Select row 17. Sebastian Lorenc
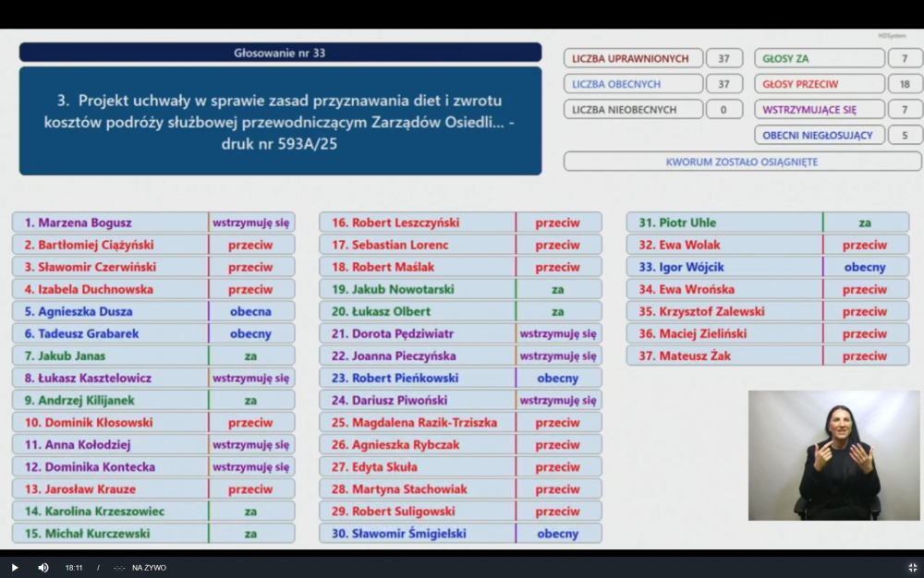Screen dimensions: 924x578 (460, 245)
